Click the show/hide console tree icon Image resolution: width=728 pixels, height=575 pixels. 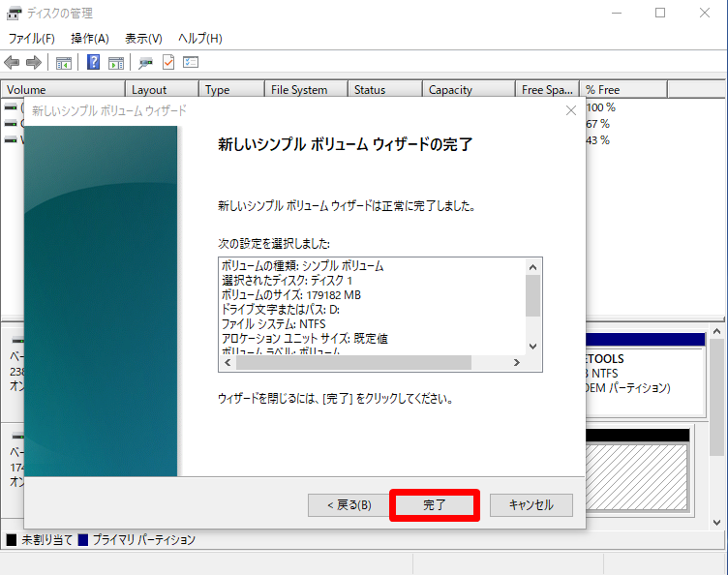pos(64,62)
